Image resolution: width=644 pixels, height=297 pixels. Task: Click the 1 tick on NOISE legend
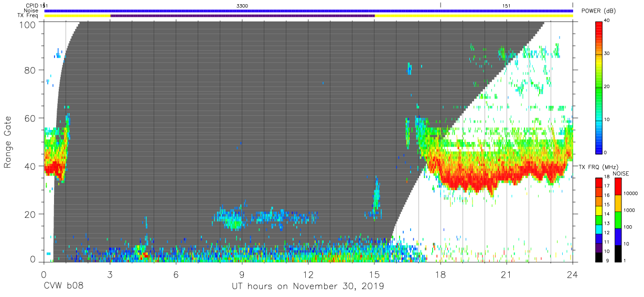624,260
